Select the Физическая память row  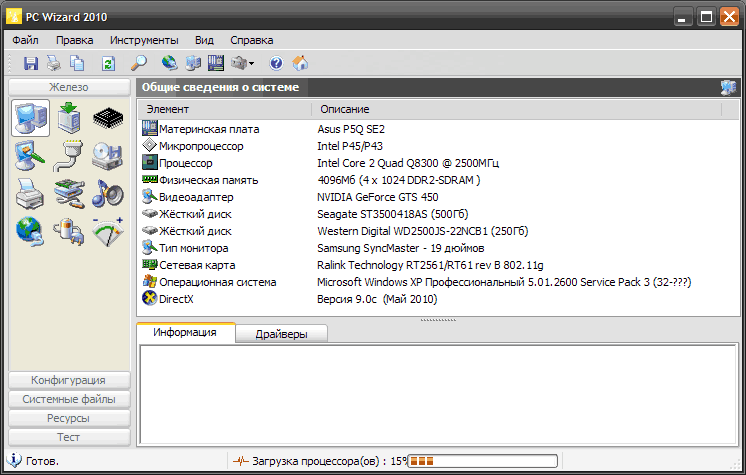[438, 180]
